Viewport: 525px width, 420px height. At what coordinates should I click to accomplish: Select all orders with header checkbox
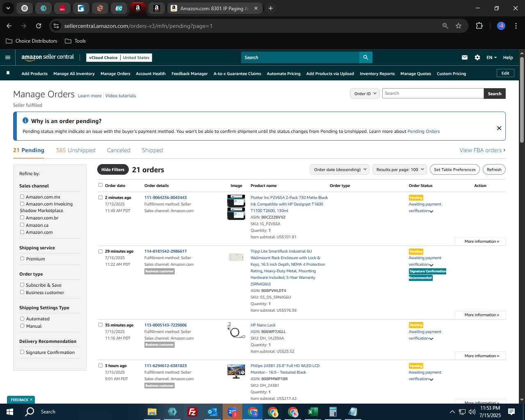pyautogui.click(x=100, y=185)
